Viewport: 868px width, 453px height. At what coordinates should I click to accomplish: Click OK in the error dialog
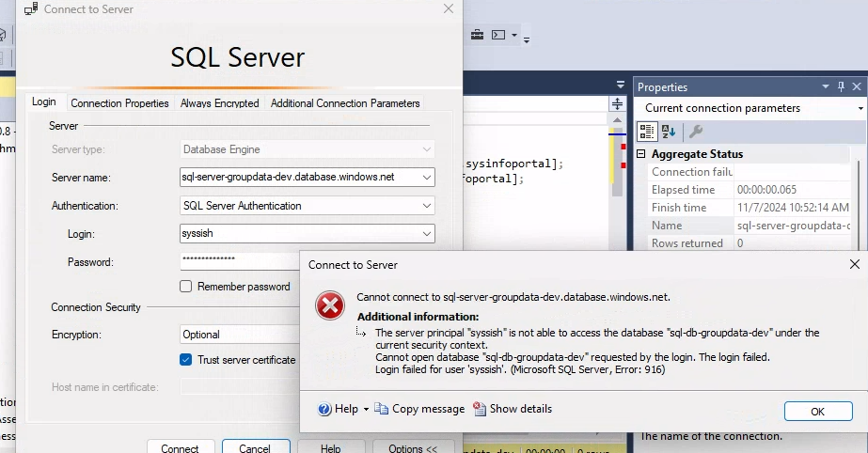817,412
